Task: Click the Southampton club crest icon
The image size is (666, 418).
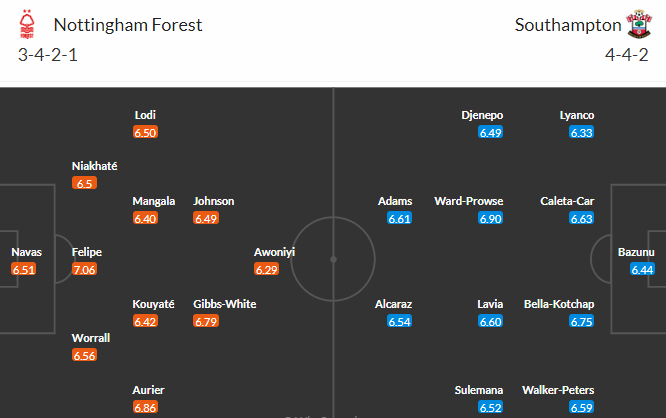Action: [639, 24]
